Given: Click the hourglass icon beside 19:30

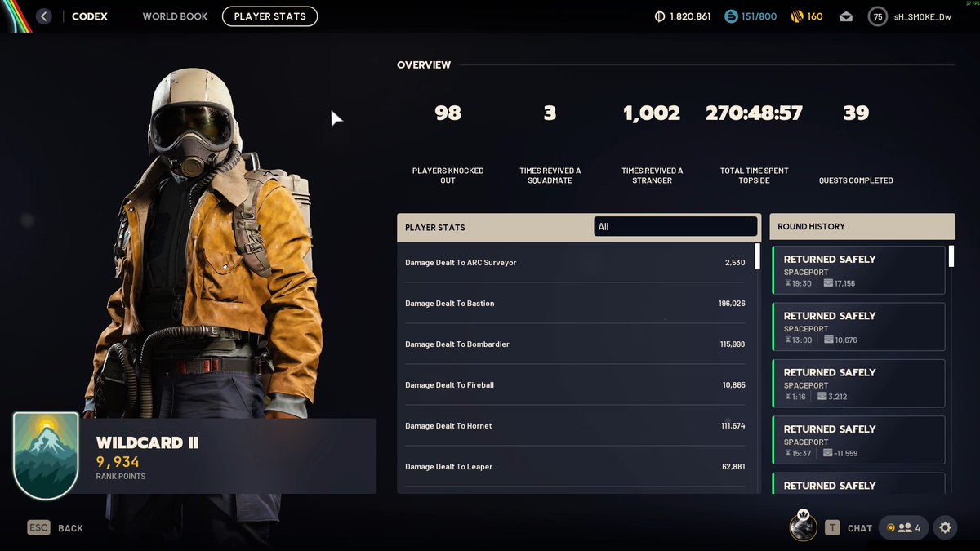Looking at the screenshot, I should (788, 283).
